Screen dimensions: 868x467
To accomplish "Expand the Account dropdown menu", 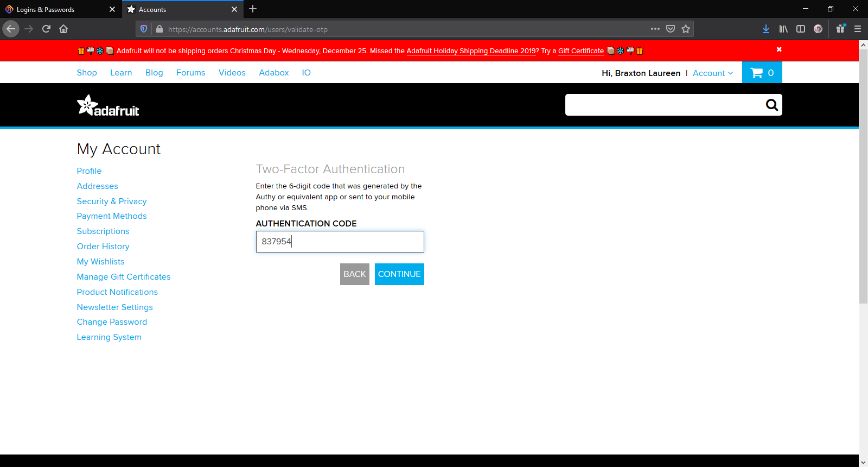I will coord(713,73).
